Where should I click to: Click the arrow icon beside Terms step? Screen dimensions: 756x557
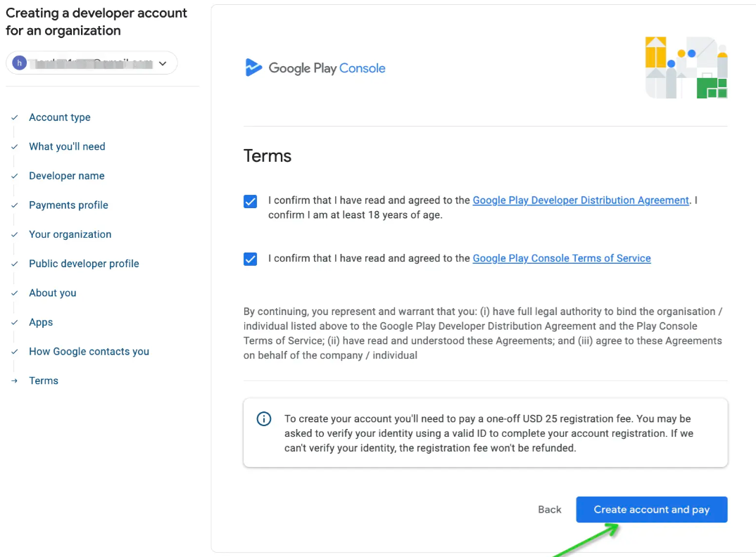(14, 380)
